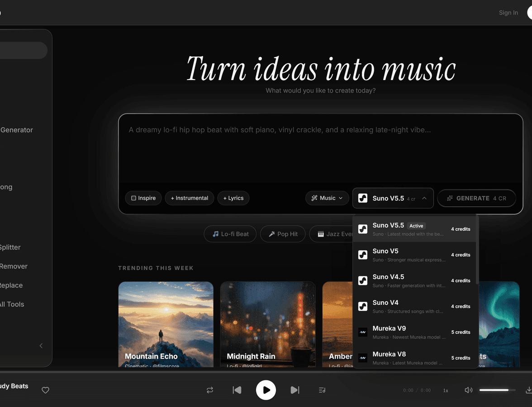Image resolution: width=532 pixels, height=407 pixels.
Task: Click the sparkle icon on Generate
Action: (x=450, y=198)
